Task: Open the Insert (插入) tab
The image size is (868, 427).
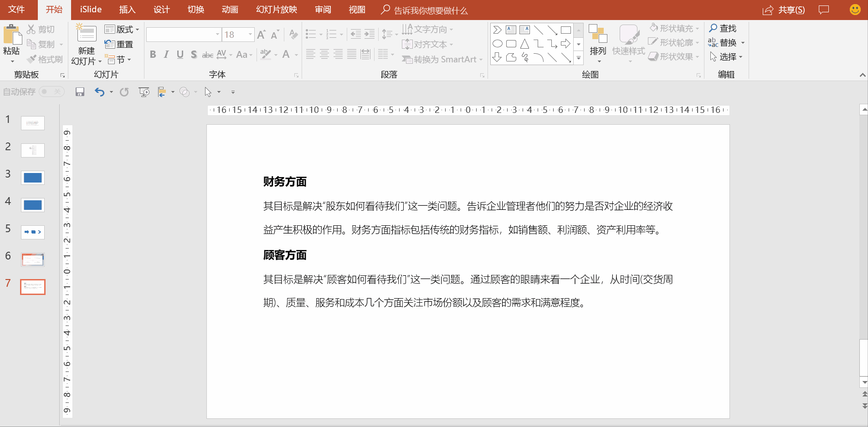Action: pos(127,10)
